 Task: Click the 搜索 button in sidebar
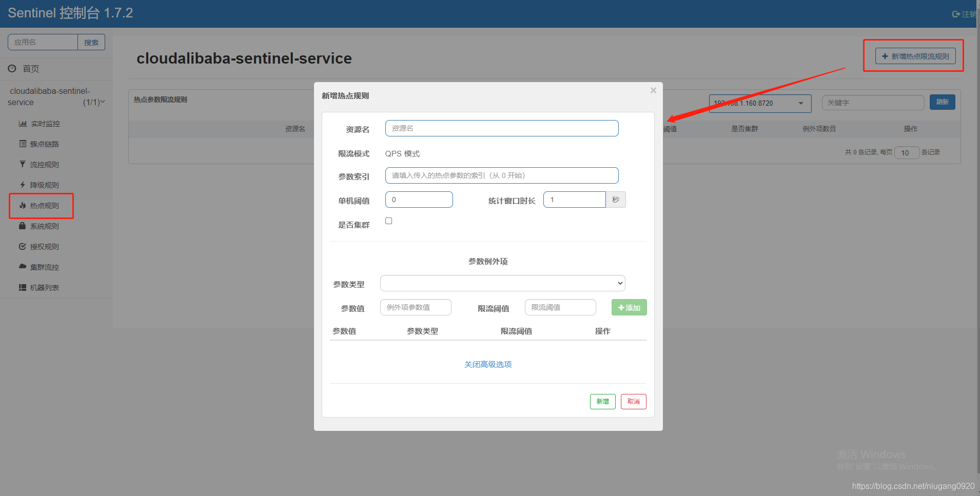pos(91,42)
